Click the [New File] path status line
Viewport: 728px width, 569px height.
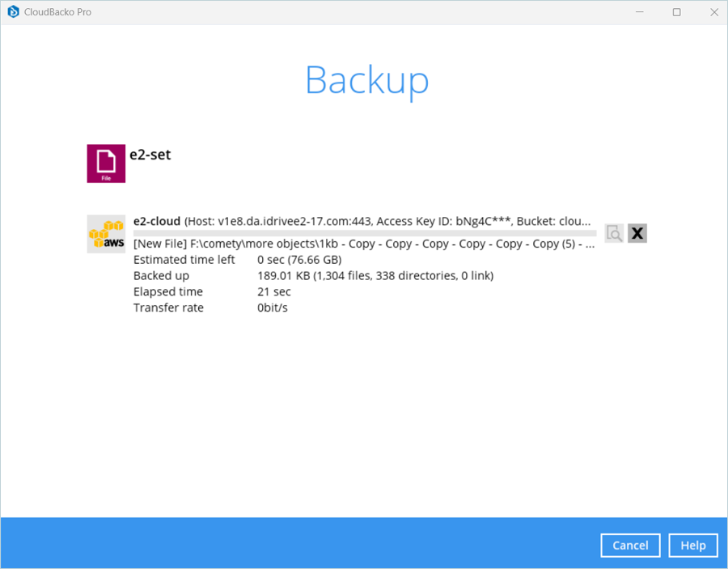click(x=364, y=244)
